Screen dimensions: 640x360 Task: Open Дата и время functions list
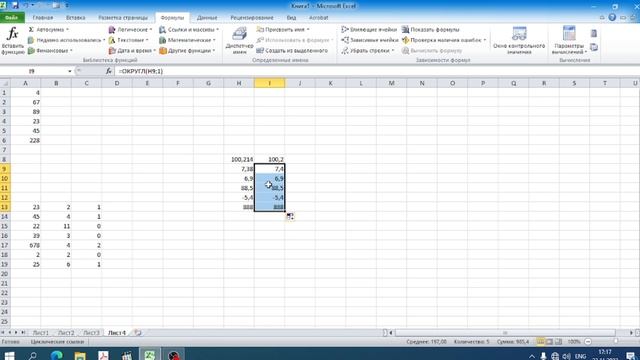[132, 51]
